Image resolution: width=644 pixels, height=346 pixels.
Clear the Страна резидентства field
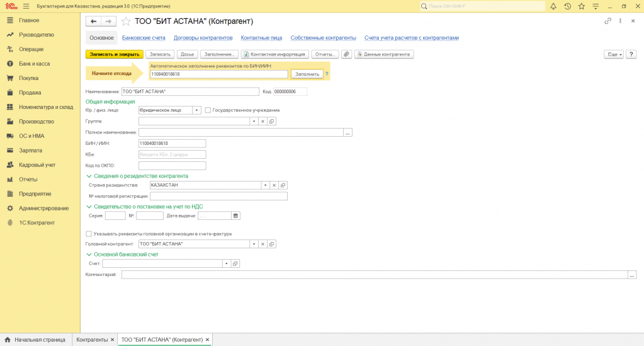274,185
